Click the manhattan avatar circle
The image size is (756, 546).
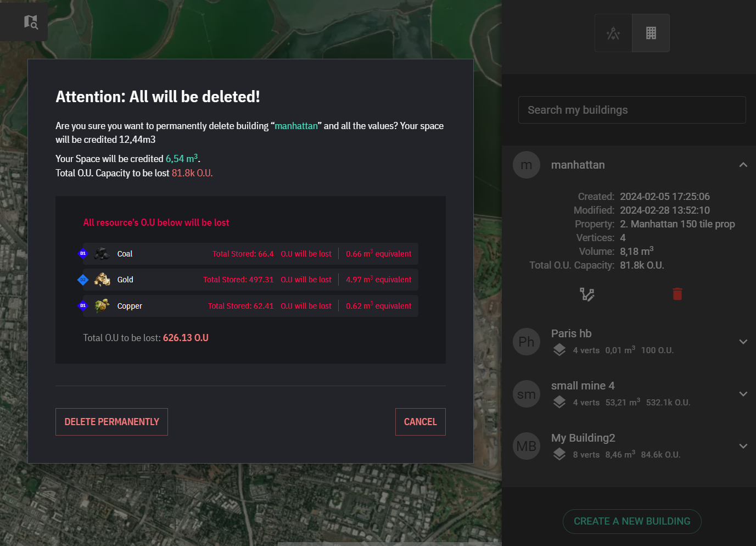point(526,165)
